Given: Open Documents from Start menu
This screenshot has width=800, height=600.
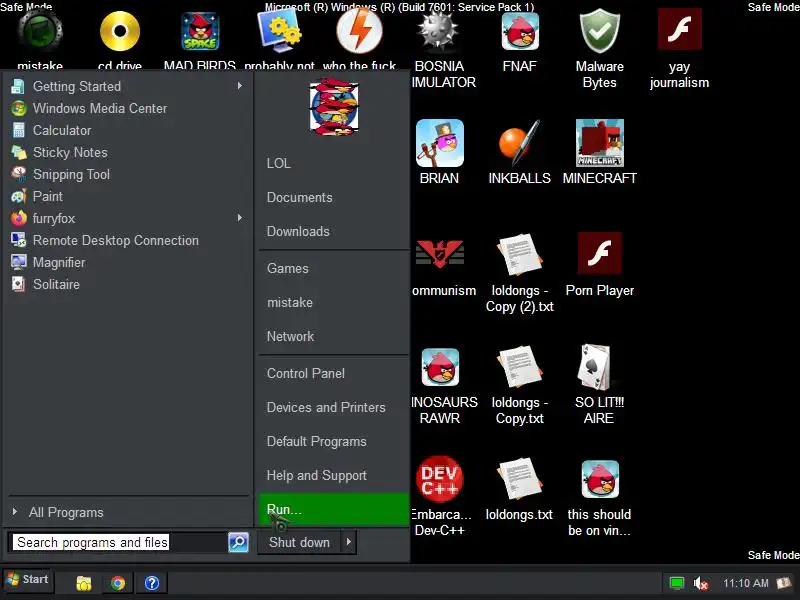Looking at the screenshot, I should [299, 197].
